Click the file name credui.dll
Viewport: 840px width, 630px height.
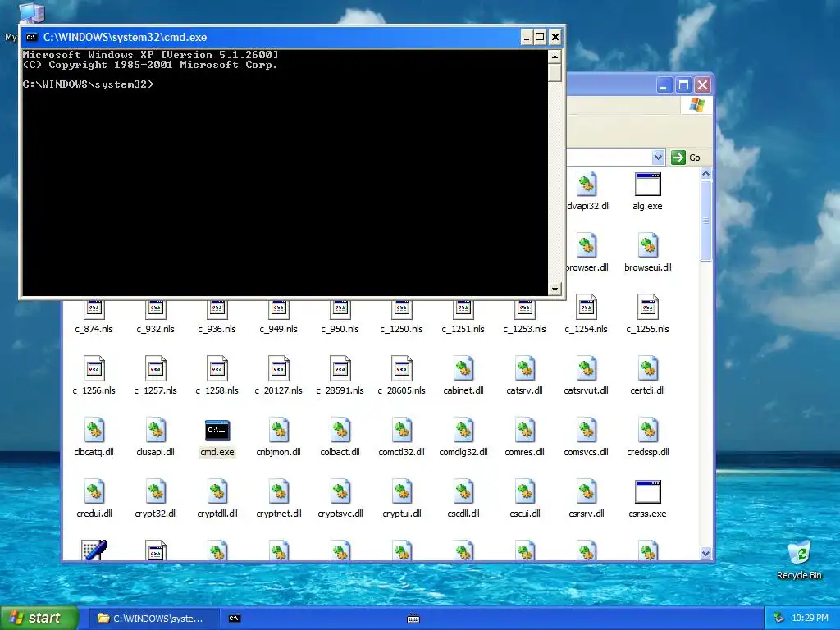coord(94,514)
